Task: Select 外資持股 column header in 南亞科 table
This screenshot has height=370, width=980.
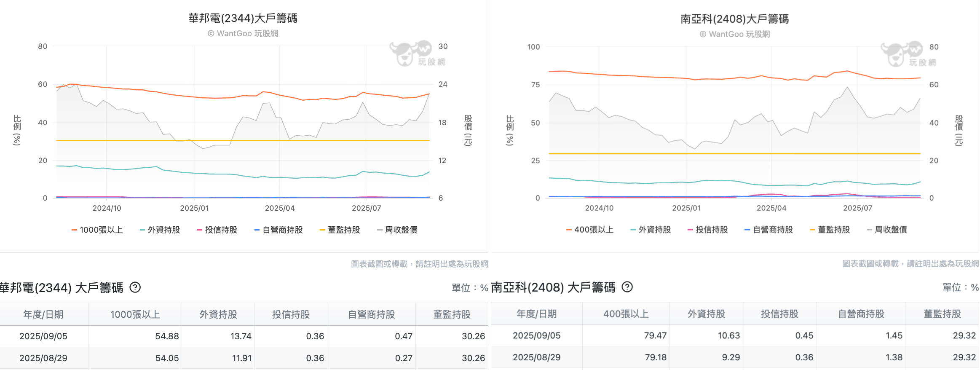Action: click(x=707, y=314)
